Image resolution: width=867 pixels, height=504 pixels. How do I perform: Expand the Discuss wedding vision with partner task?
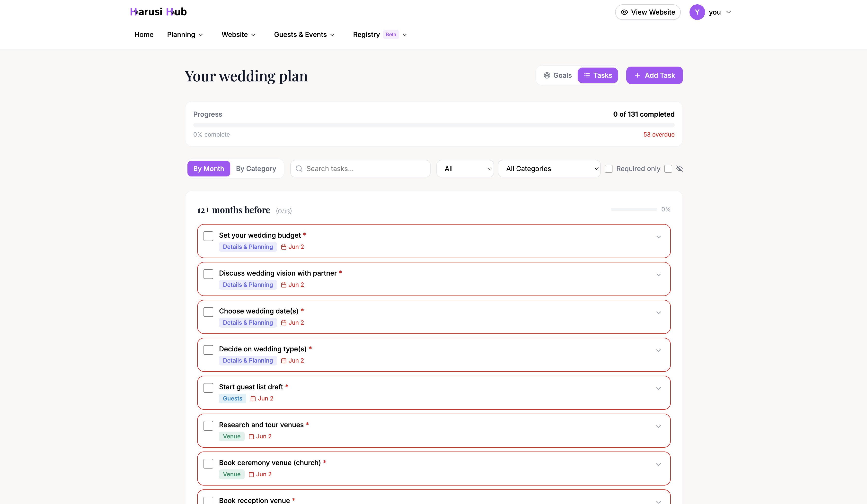(x=659, y=274)
